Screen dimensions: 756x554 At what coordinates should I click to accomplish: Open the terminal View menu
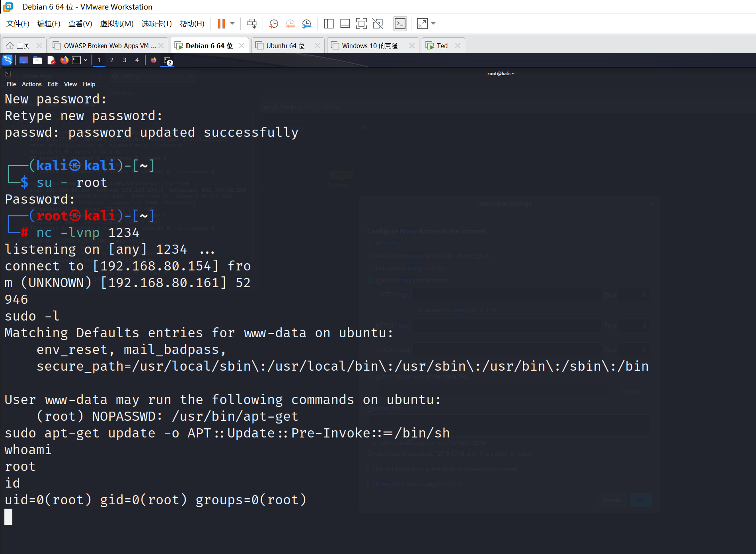[70, 84]
